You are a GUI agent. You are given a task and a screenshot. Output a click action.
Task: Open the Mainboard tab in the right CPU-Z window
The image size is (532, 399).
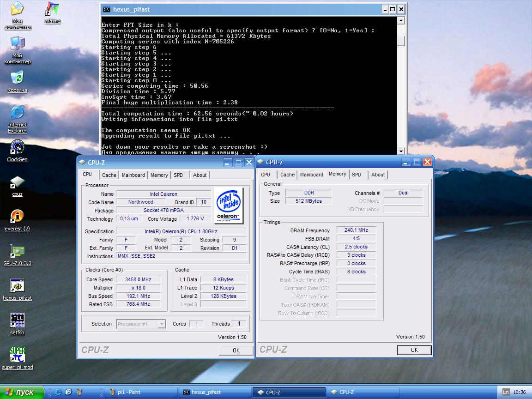(x=311, y=175)
